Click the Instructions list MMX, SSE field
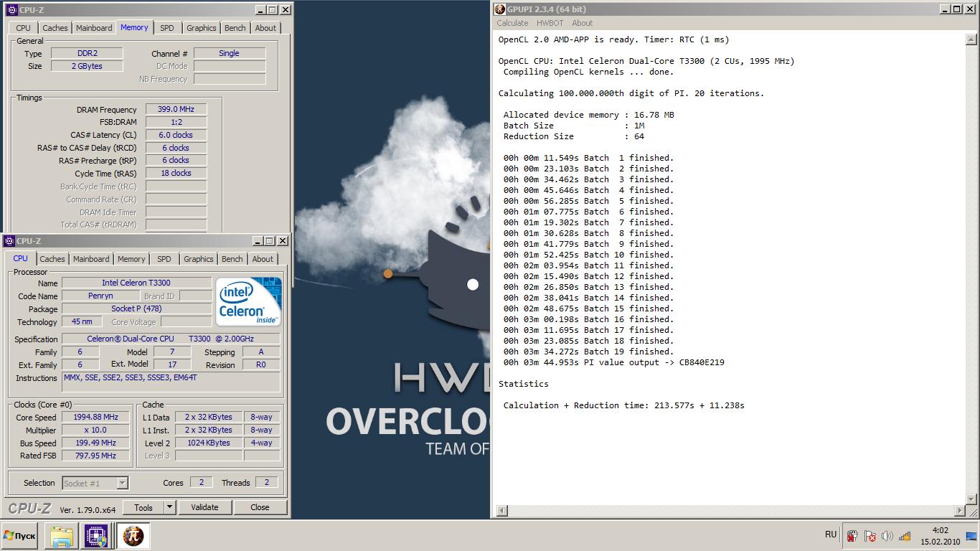Screen dimensions: 980x551 tap(171, 382)
